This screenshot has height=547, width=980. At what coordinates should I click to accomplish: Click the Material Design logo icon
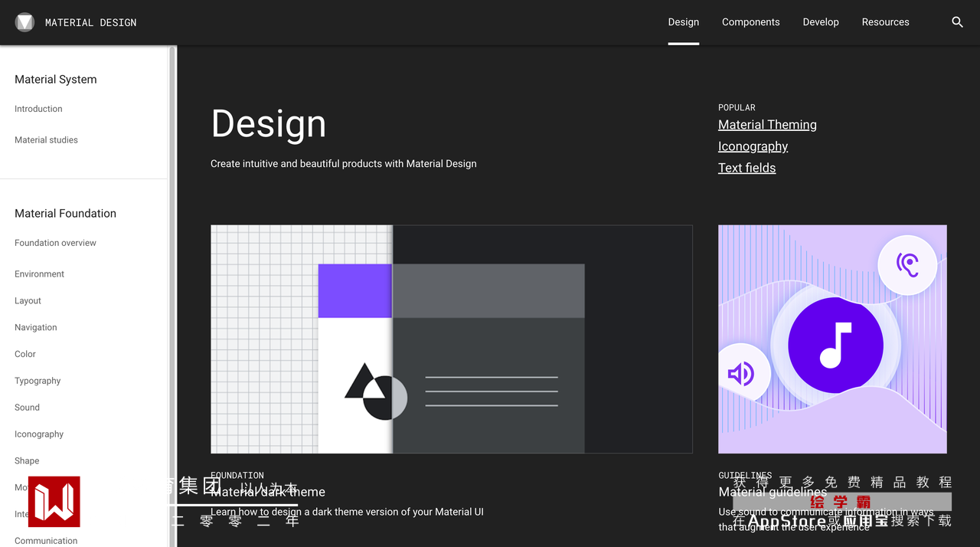(24, 22)
